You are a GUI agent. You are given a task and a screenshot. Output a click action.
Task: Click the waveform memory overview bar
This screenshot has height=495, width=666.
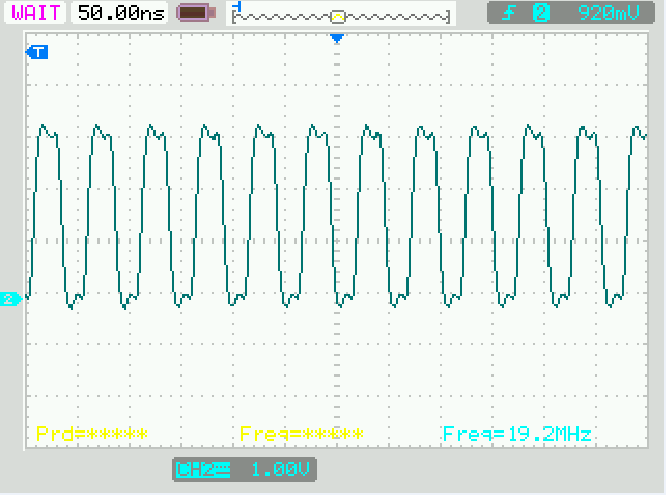[341, 14]
